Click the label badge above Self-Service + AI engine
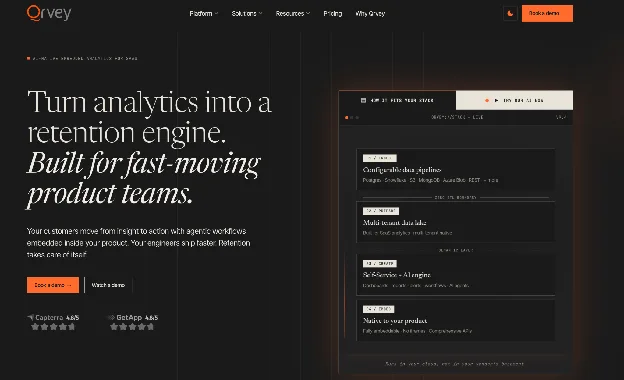 coord(380,263)
